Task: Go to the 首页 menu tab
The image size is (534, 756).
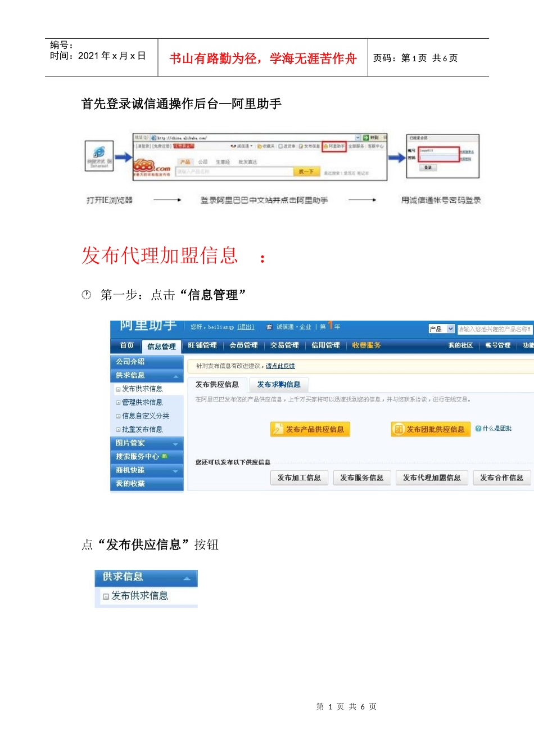Action: click(126, 345)
